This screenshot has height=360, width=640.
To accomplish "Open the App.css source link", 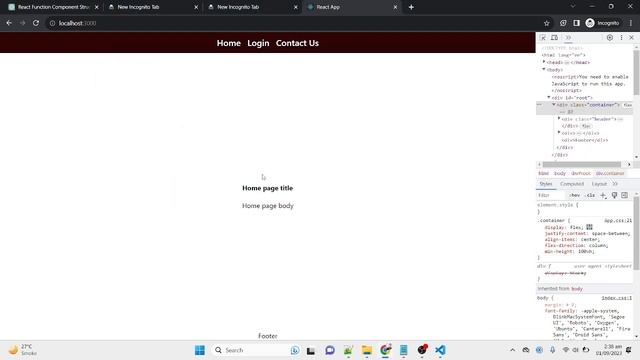I will [618, 220].
